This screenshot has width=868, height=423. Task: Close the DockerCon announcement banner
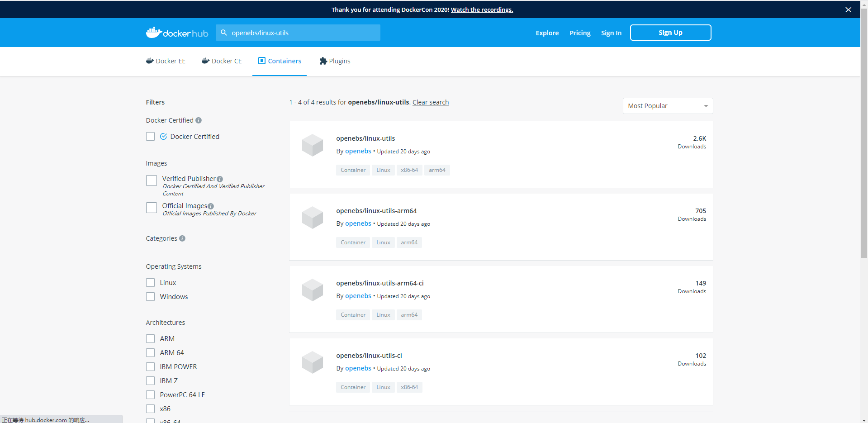click(x=848, y=10)
